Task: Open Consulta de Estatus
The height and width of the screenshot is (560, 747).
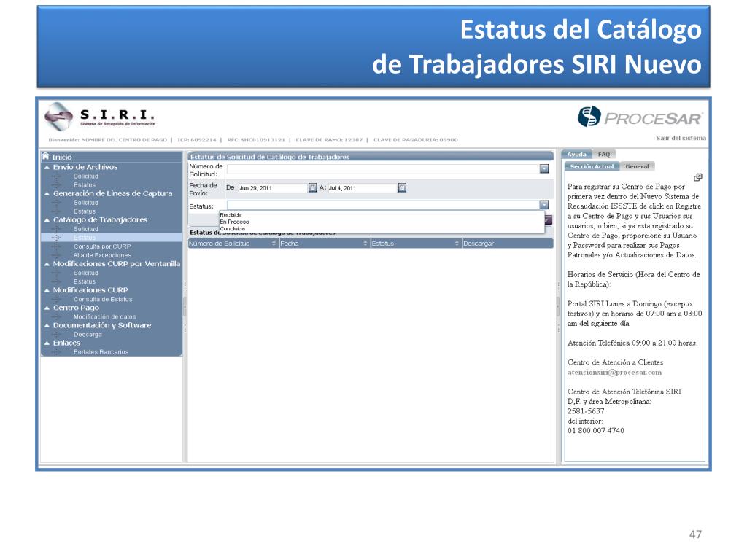Action: (103, 300)
